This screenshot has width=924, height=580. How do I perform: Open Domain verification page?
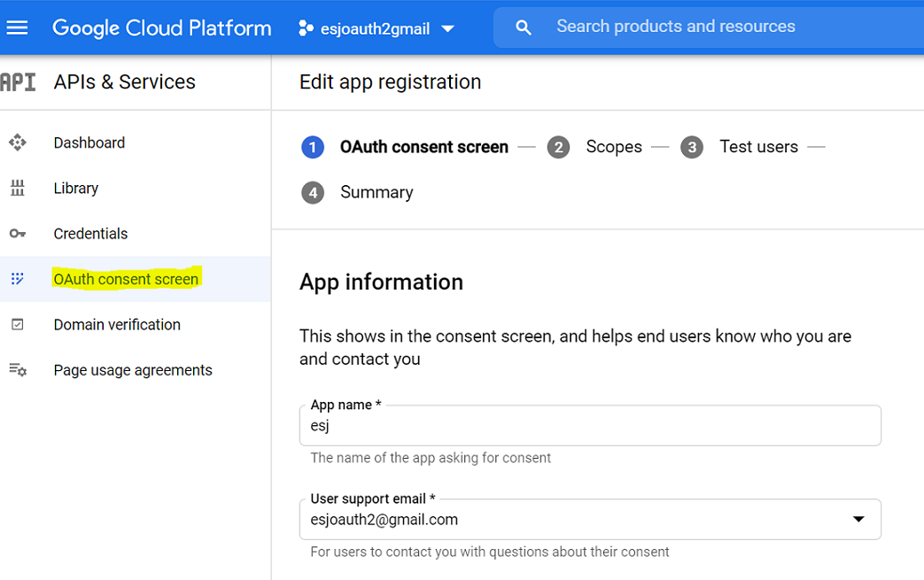pos(117,325)
